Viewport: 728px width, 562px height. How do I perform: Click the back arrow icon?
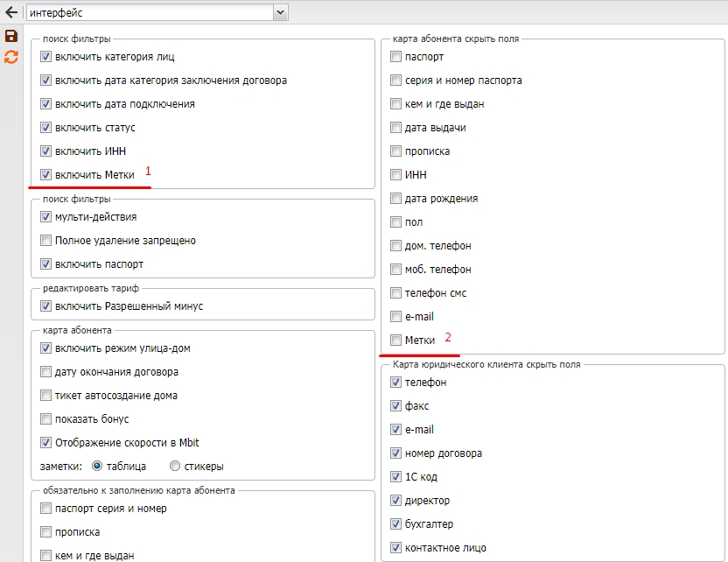[x=11, y=13]
